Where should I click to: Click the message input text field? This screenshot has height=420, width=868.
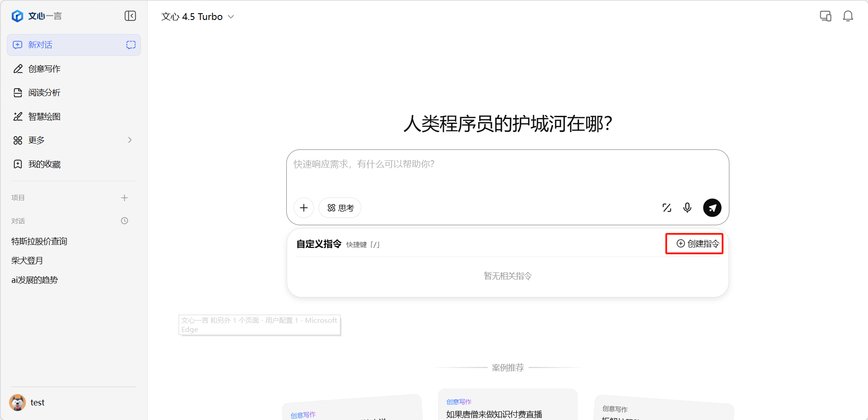click(x=507, y=173)
